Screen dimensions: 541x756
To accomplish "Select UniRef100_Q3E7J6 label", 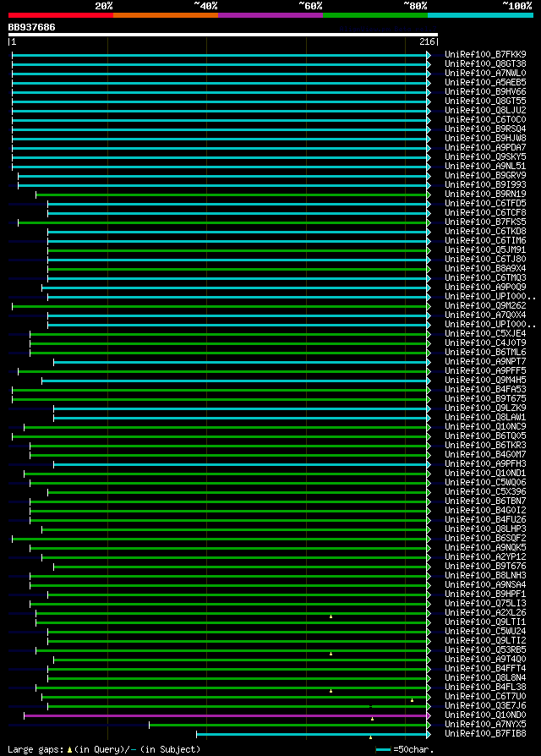I will coord(485,706).
